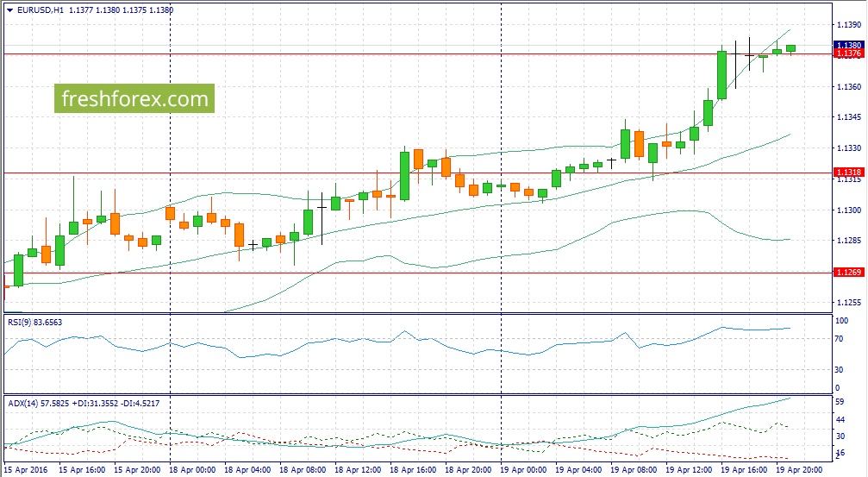Open the freshforex.com logo link
This screenshot has width=868, height=477.
pos(135,99)
